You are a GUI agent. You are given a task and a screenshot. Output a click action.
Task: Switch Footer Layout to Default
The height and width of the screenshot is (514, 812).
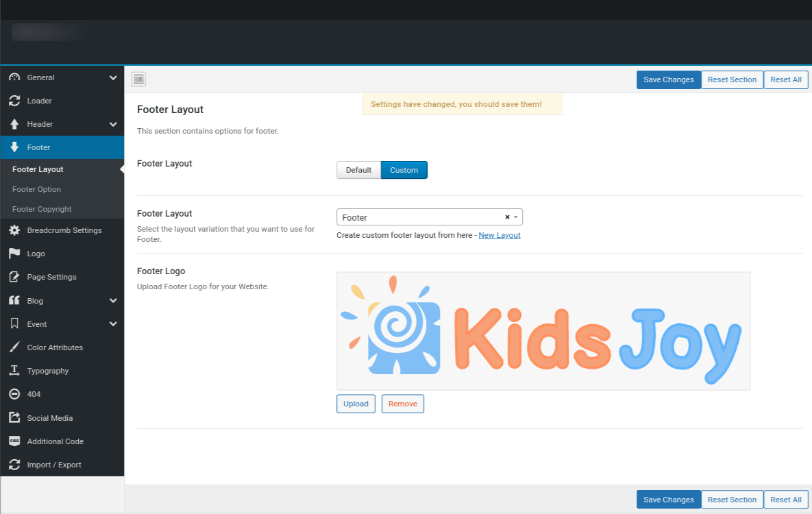pos(358,170)
